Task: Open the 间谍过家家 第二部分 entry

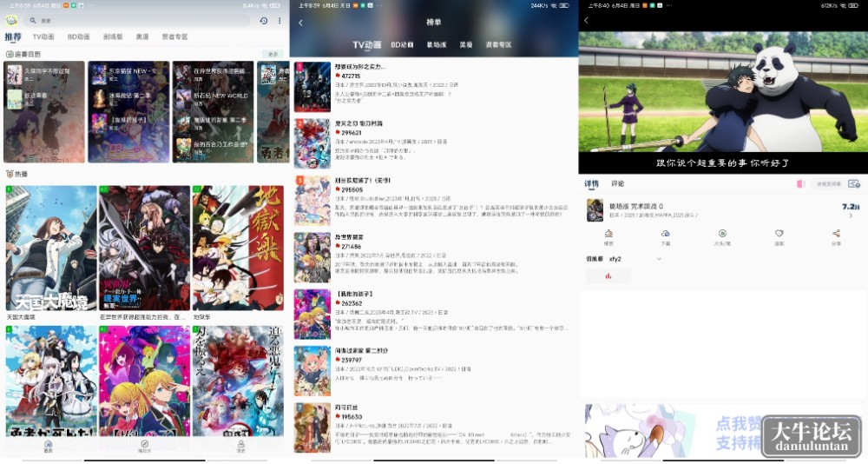Action: point(434,371)
